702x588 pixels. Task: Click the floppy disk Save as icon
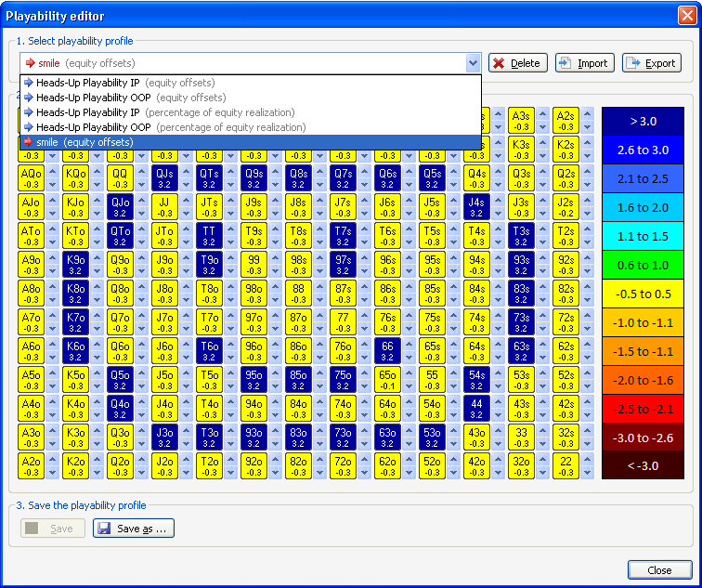[x=104, y=529]
